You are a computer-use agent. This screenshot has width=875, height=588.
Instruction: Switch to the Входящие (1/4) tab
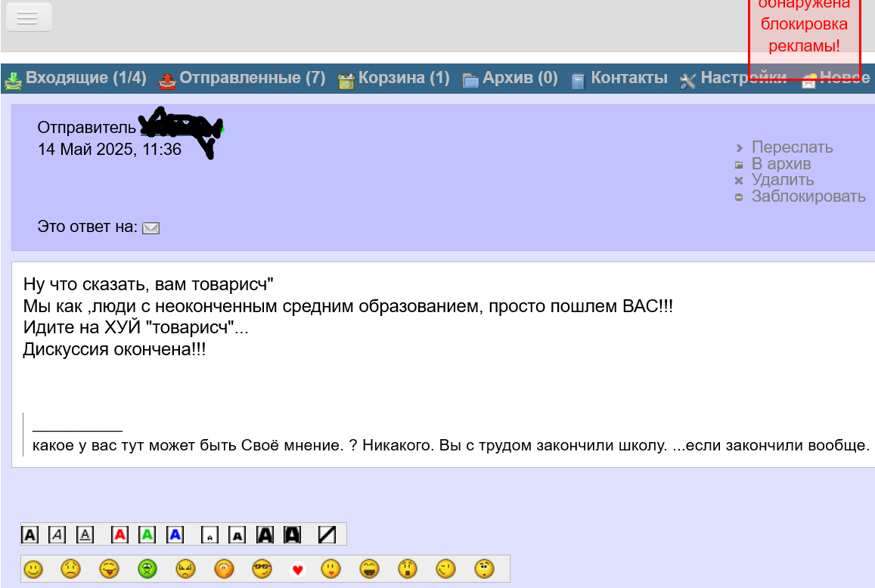[x=85, y=78]
